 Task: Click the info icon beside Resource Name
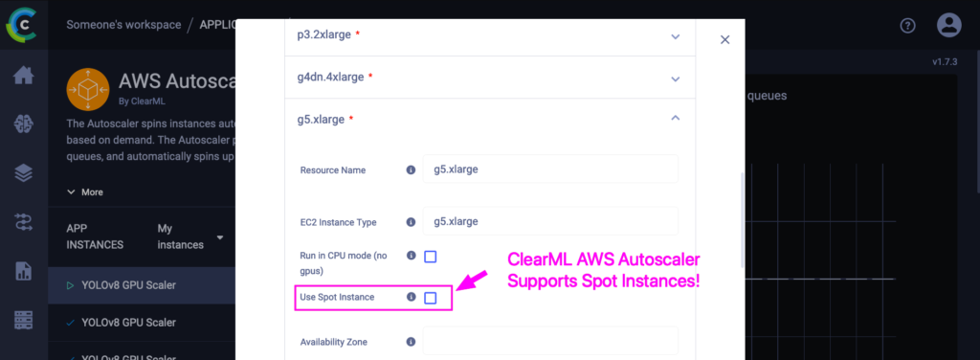(411, 169)
